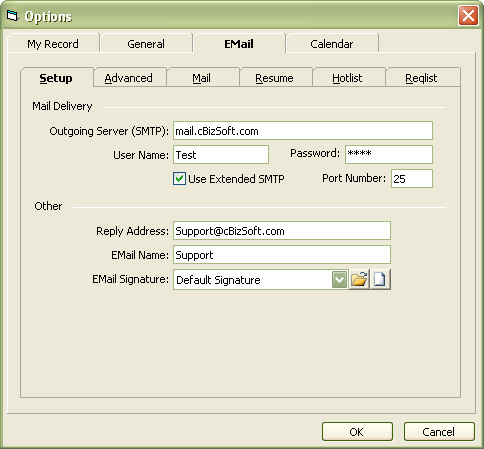This screenshot has width=484, height=449.
Task: Focus the Outgoing Server SMTP field
Action: pyautogui.click(x=303, y=131)
